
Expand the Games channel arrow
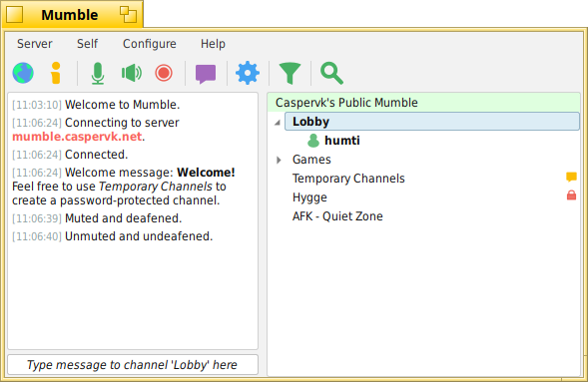(x=279, y=160)
